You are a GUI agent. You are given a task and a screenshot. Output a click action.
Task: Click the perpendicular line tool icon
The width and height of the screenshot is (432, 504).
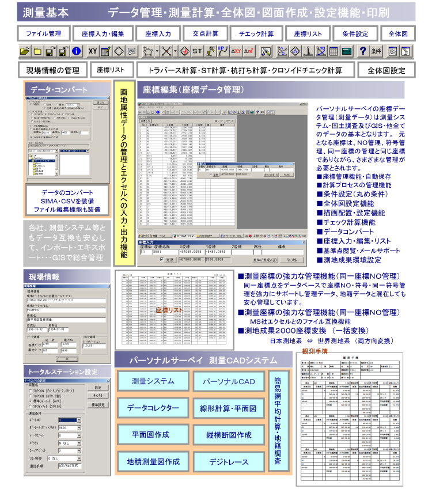(308, 51)
